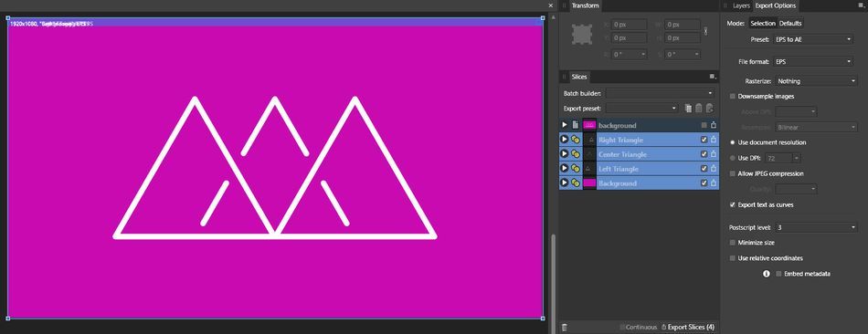The image size is (868, 334).
Task: Click the page icon on the background slice
Action: 576,125
